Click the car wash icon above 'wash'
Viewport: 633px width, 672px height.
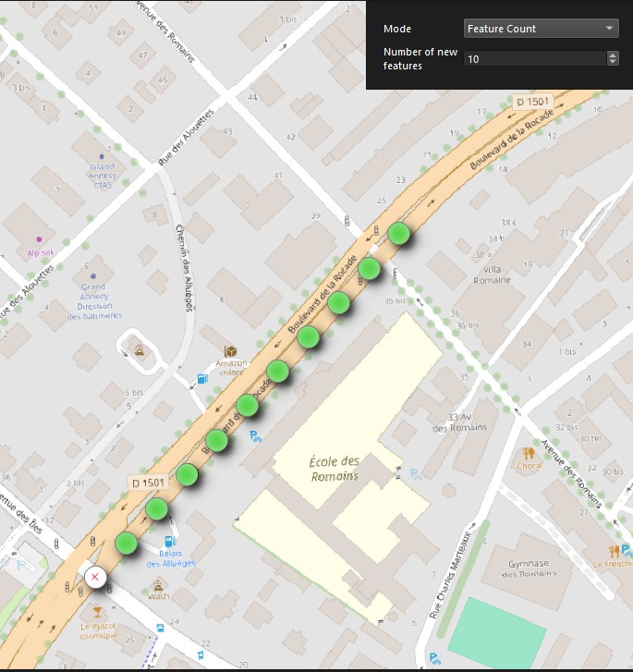click(158, 585)
